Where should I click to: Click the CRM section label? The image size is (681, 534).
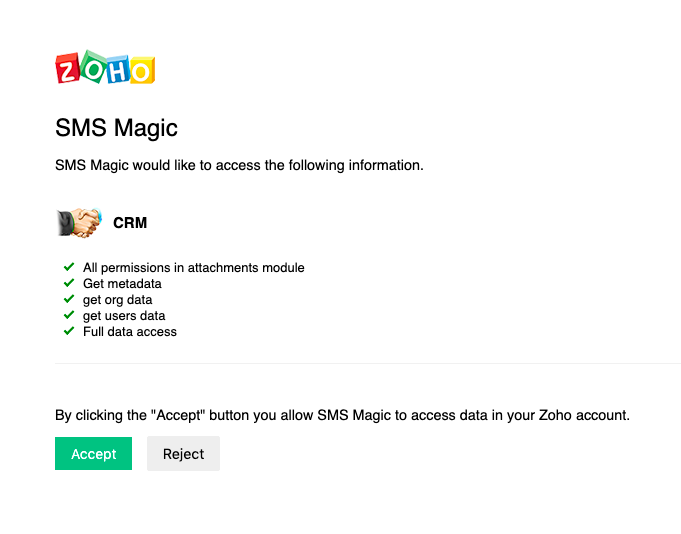pyautogui.click(x=130, y=223)
